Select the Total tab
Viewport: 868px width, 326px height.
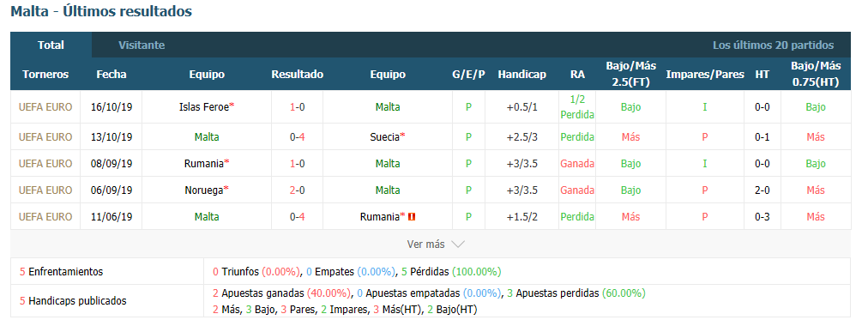[x=51, y=45]
